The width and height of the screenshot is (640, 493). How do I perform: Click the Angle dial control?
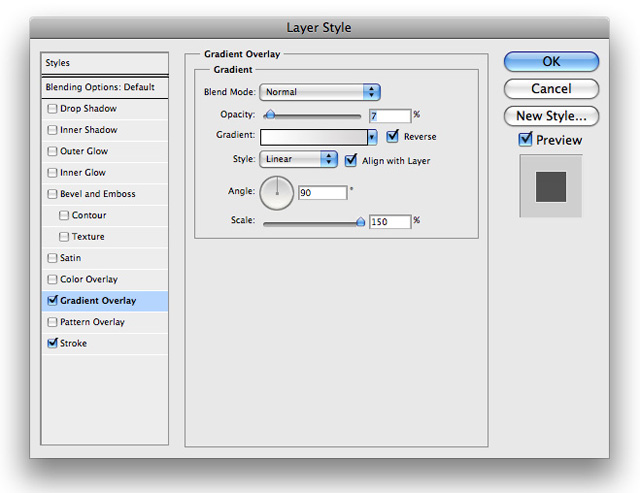[277, 193]
